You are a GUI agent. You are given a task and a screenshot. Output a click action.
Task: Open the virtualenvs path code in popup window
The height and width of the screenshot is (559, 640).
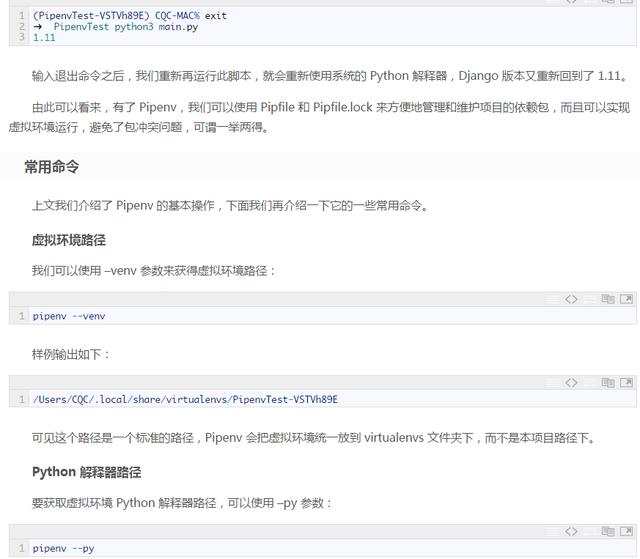coord(626,383)
